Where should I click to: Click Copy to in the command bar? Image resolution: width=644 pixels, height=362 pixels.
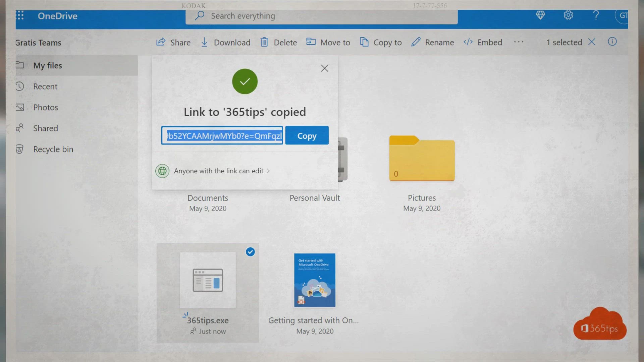(381, 42)
